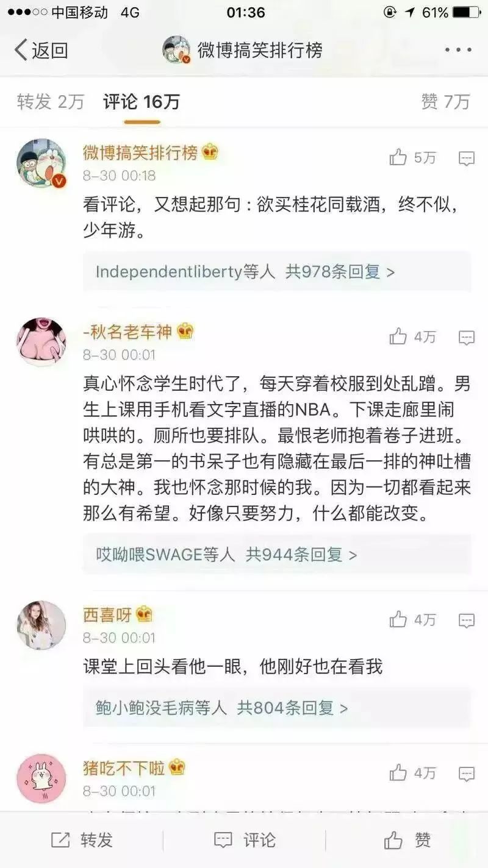Open reply bubble on -秋名老车神's comment
The height and width of the screenshot is (868, 488).
click(467, 338)
